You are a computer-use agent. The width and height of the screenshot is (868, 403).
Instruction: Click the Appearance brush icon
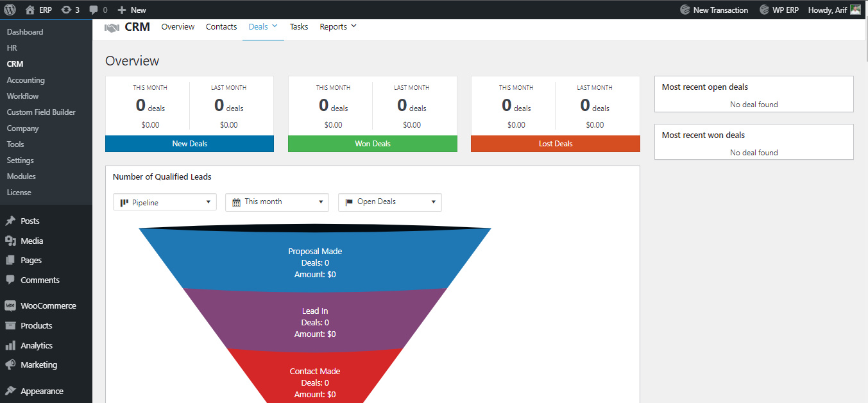pos(10,391)
